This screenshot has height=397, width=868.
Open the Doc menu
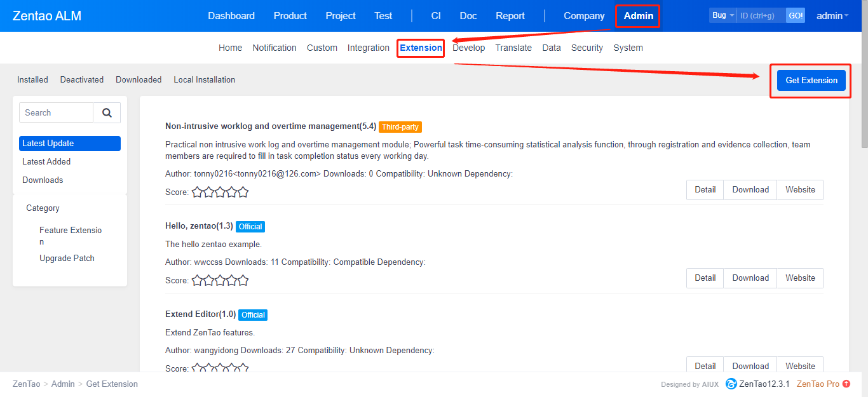click(x=468, y=16)
